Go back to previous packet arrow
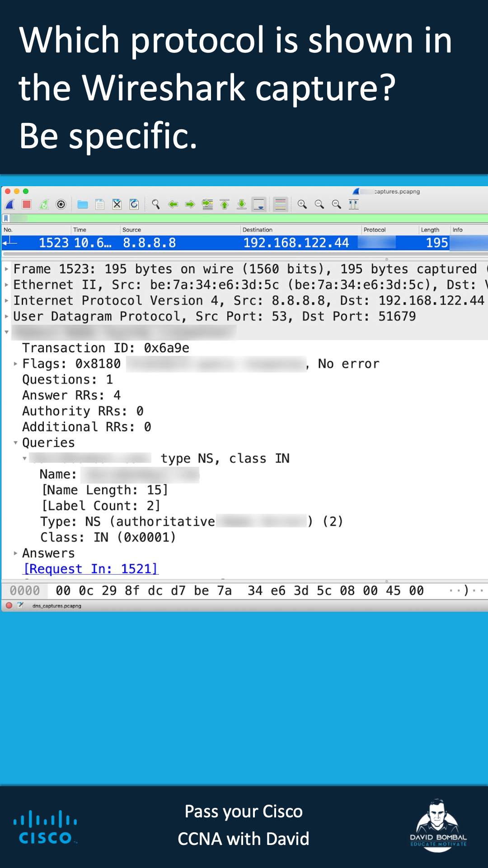The height and width of the screenshot is (868, 488). pos(173,204)
